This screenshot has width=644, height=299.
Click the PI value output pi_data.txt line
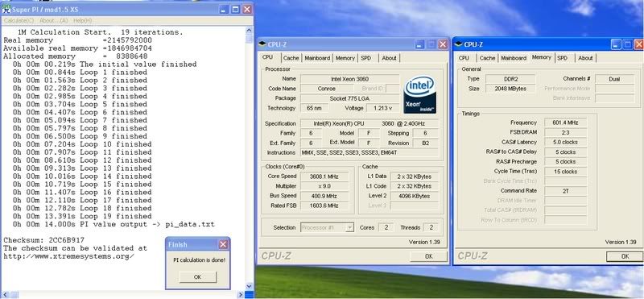tap(114, 225)
